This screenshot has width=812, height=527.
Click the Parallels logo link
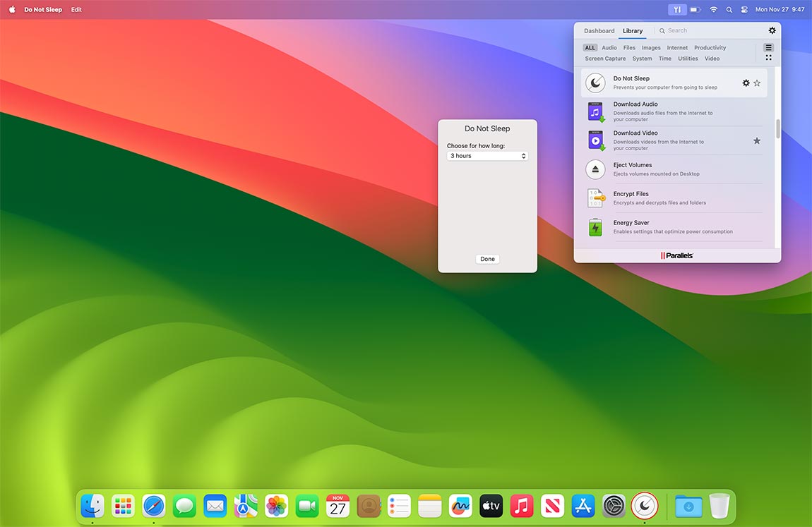[x=677, y=255]
